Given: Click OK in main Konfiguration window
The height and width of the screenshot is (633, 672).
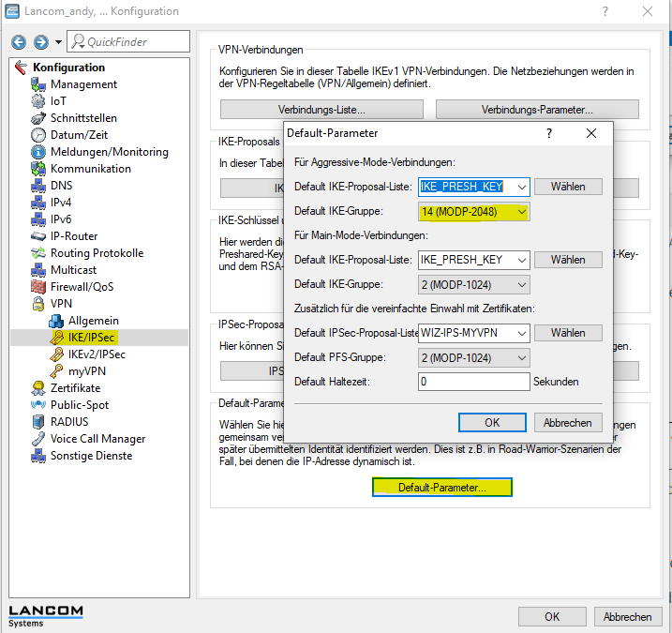Looking at the screenshot, I should click(x=552, y=617).
